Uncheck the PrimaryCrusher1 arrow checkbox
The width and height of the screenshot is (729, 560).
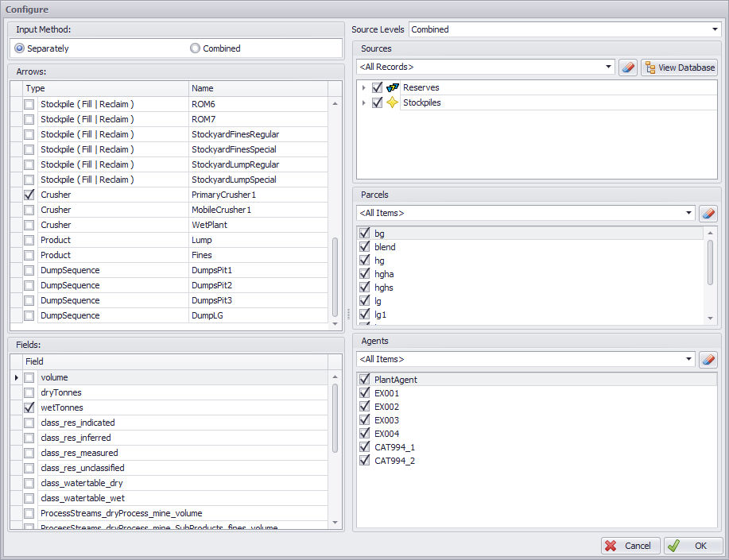[x=29, y=195]
